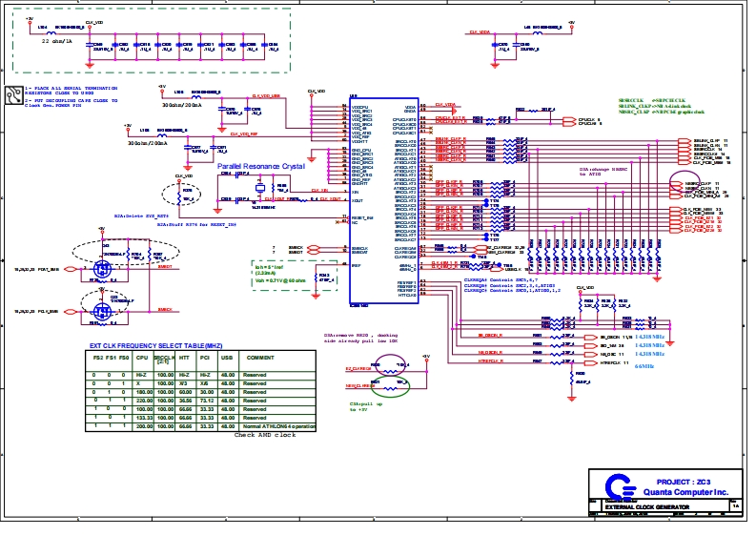Click the PCB layout note icon

[x=12, y=93]
